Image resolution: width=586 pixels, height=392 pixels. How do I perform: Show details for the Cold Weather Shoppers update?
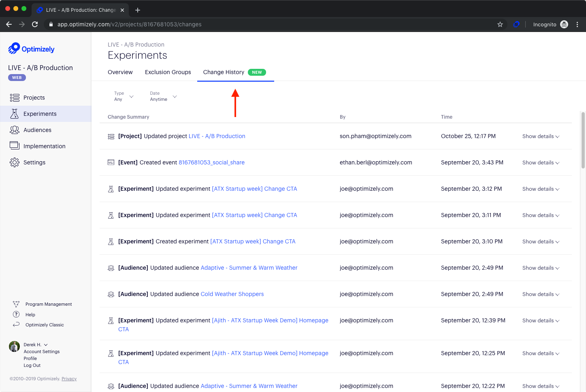(541, 294)
